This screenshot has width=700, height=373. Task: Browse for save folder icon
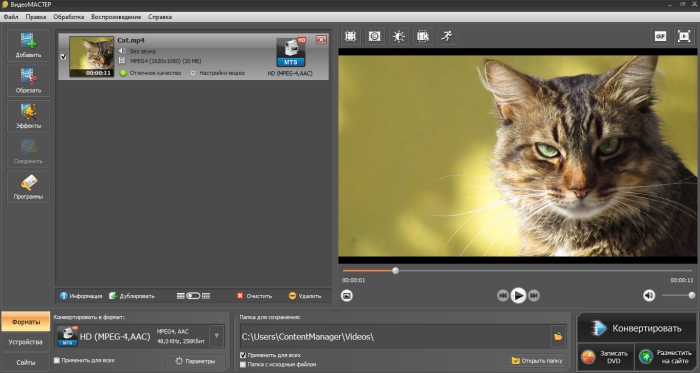coord(558,337)
